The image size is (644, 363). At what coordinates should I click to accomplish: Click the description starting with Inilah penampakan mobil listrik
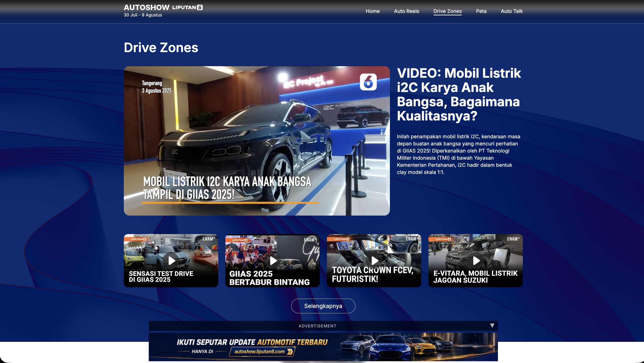[459, 154]
